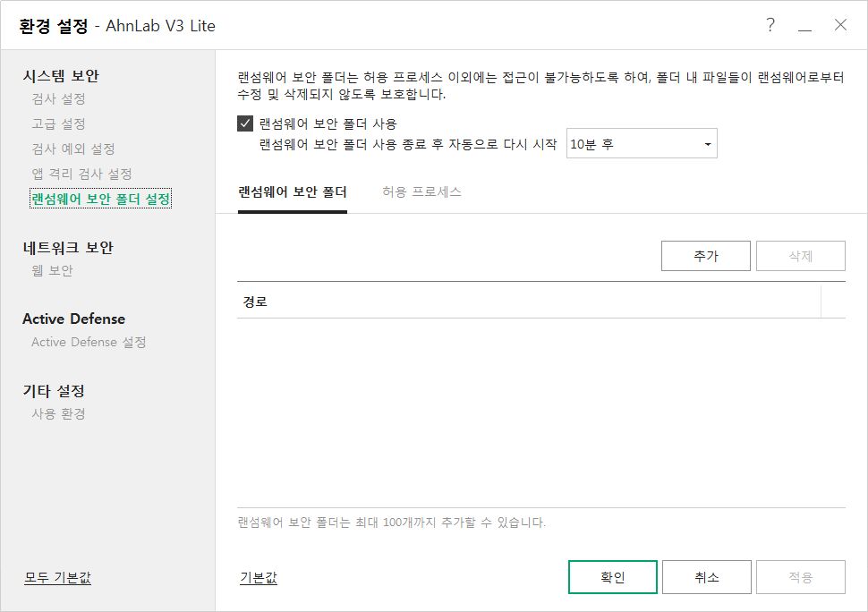Viewport: 868px width, 612px height.
Task: Open 검사 설정 in sidebar
Action: (59, 99)
